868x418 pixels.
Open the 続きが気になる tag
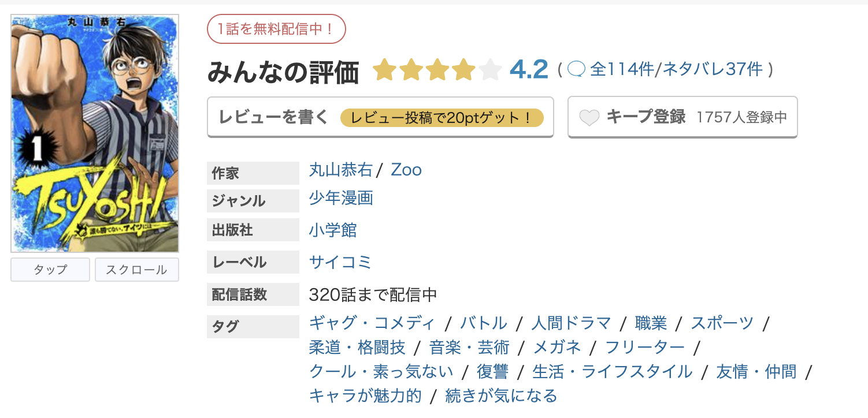coord(500,396)
